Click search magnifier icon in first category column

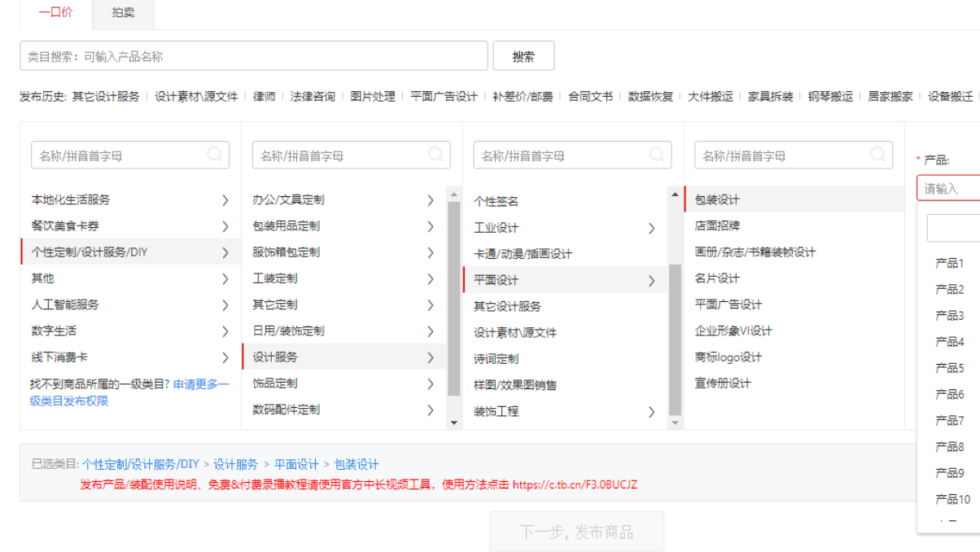click(215, 155)
